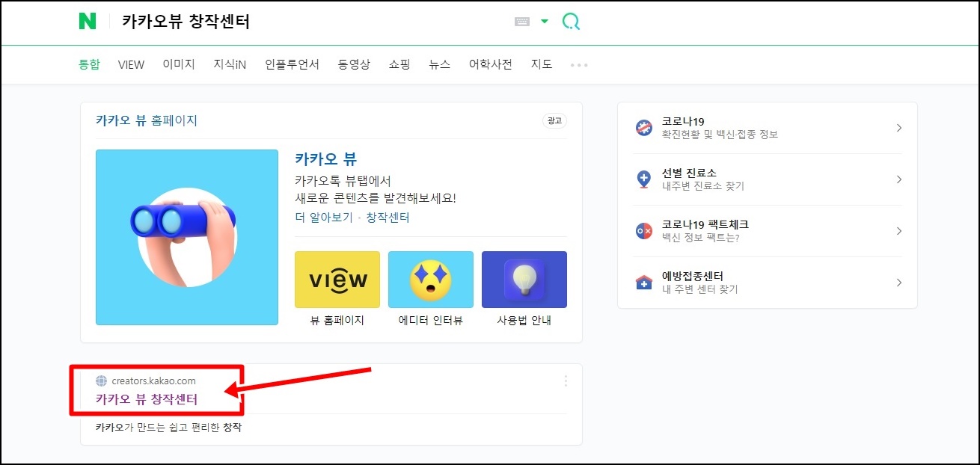Click the 광고 badge
The width and height of the screenshot is (980, 465).
554,120
